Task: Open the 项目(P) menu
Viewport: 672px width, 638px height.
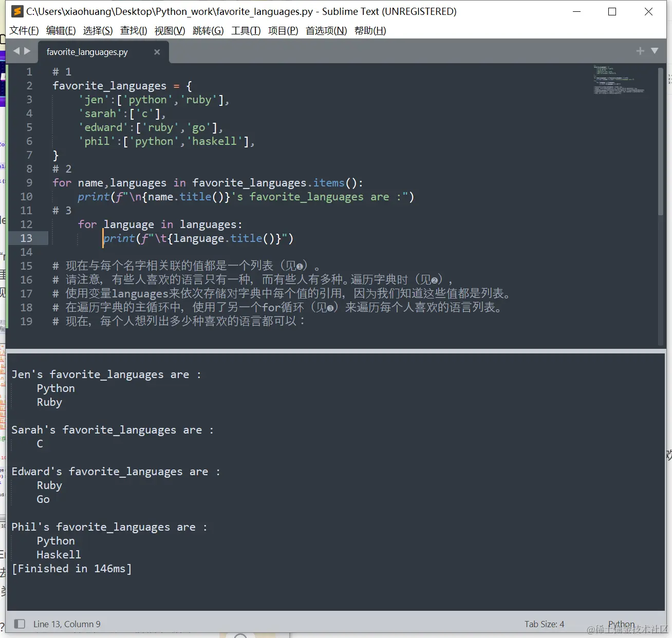Action: point(283,31)
